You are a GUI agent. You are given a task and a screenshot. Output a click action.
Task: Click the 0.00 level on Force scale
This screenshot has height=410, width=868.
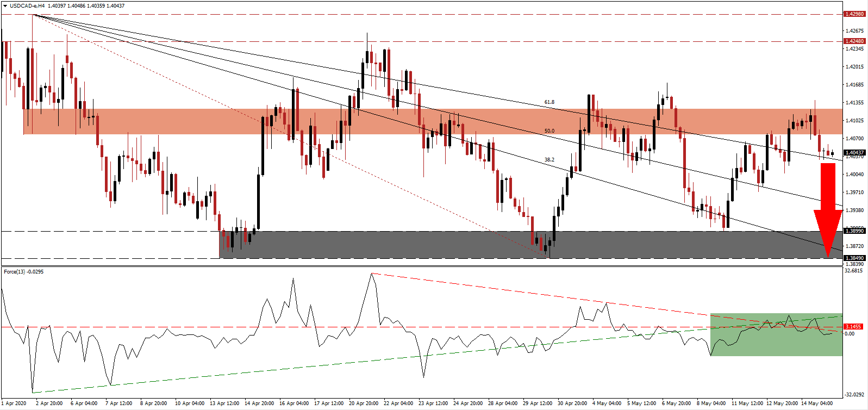pyautogui.click(x=850, y=334)
